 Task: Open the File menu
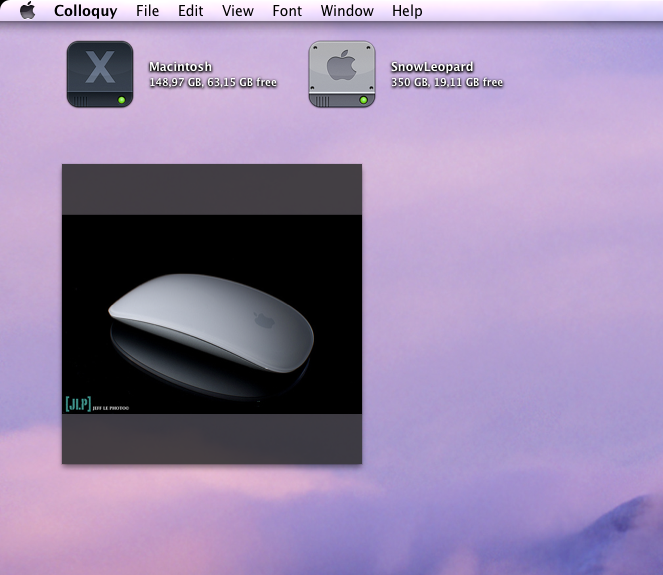coord(147,11)
